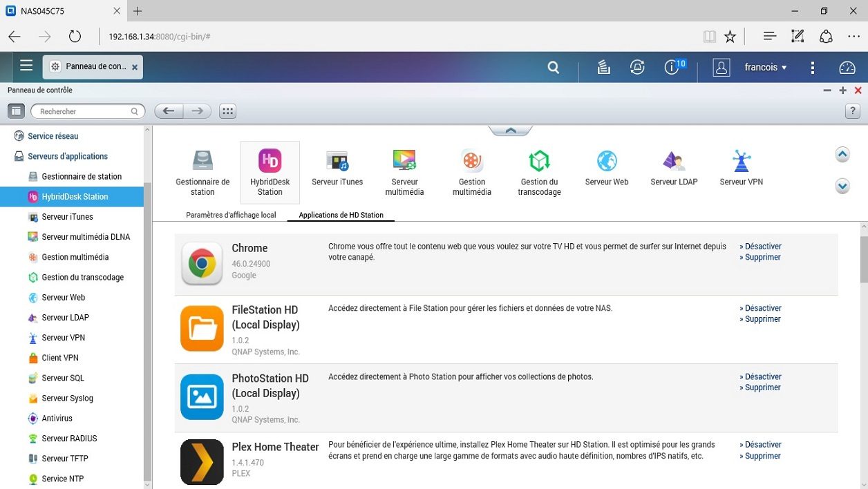Select Applications de HD Station tab
The height and width of the screenshot is (489, 868).
(x=341, y=215)
